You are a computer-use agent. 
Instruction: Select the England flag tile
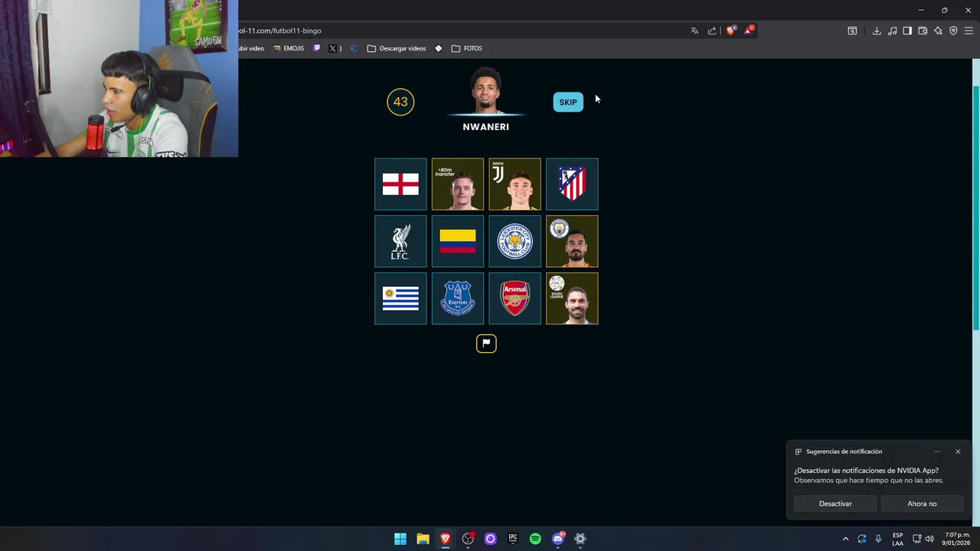(x=400, y=184)
